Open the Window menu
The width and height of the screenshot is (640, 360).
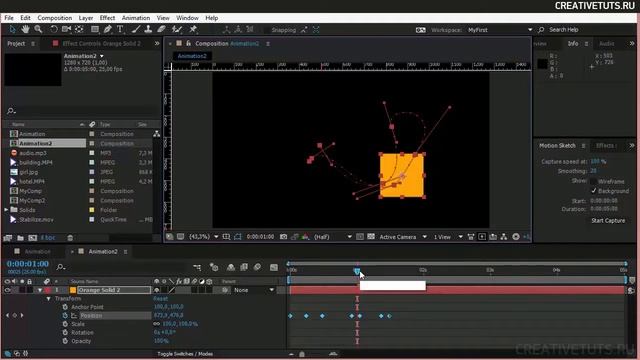187,18
